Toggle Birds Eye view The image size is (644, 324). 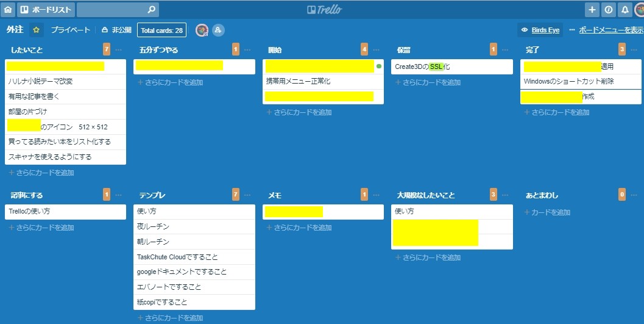pos(539,30)
